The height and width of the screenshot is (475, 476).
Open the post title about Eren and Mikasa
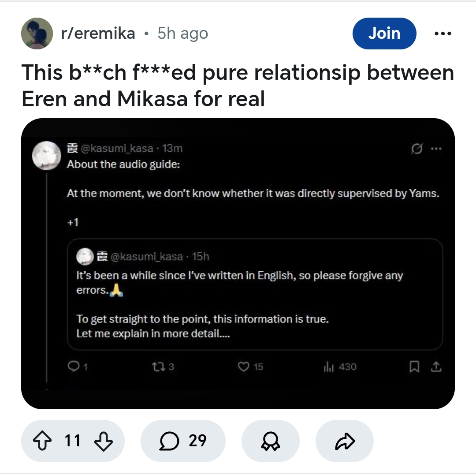coord(238,86)
